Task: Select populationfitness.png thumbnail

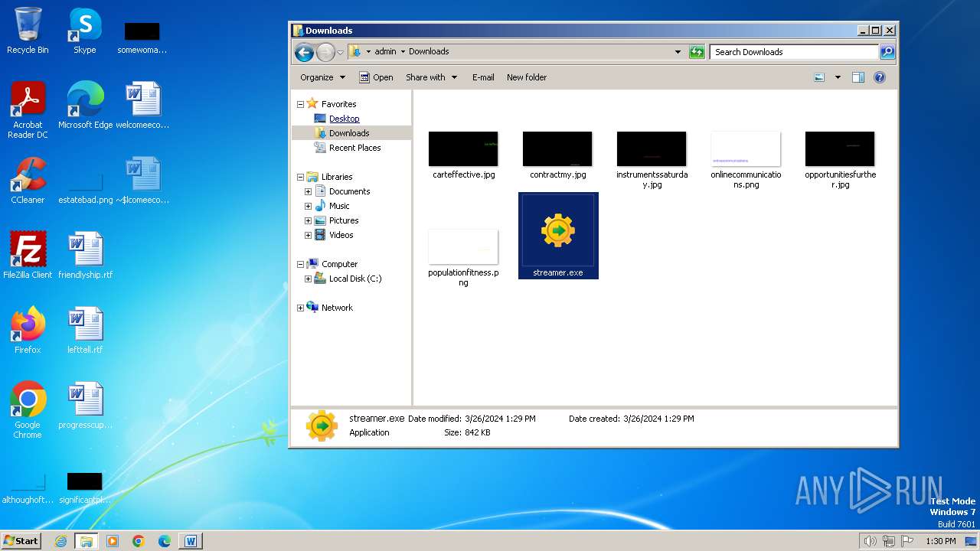Action: (x=463, y=258)
